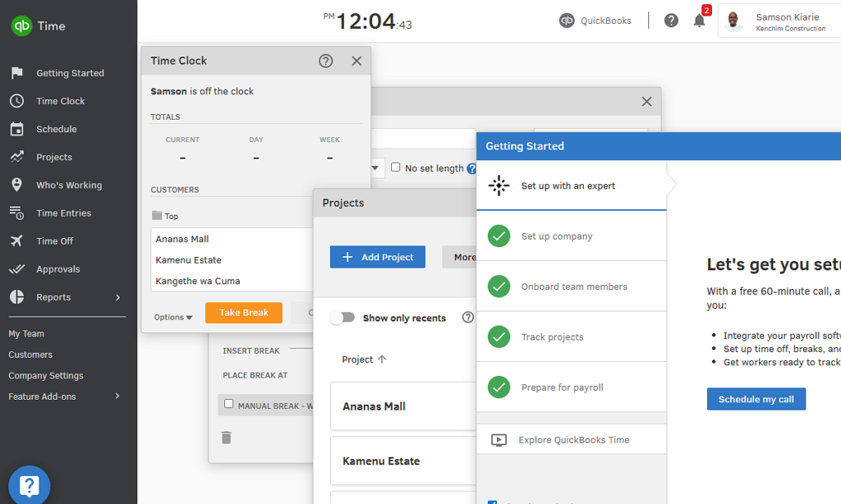Open Time Clock window help icon
This screenshot has width=841, height=504.
(x=325, y=61)
